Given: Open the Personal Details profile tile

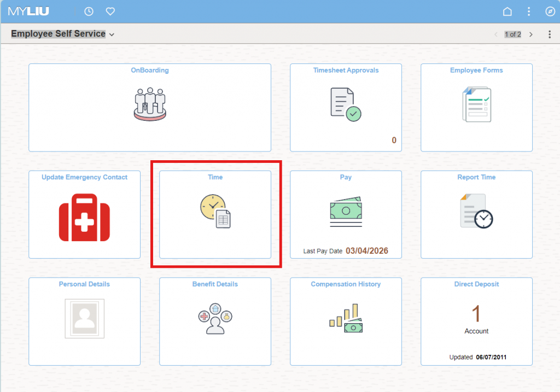Looking at the screenshot, I should click(x=84, y=321).
